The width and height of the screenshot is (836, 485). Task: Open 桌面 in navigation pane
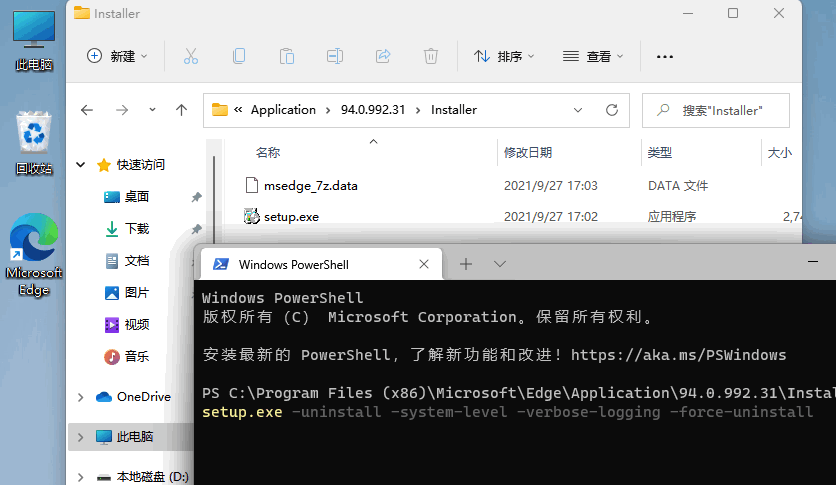coord(137,197)
